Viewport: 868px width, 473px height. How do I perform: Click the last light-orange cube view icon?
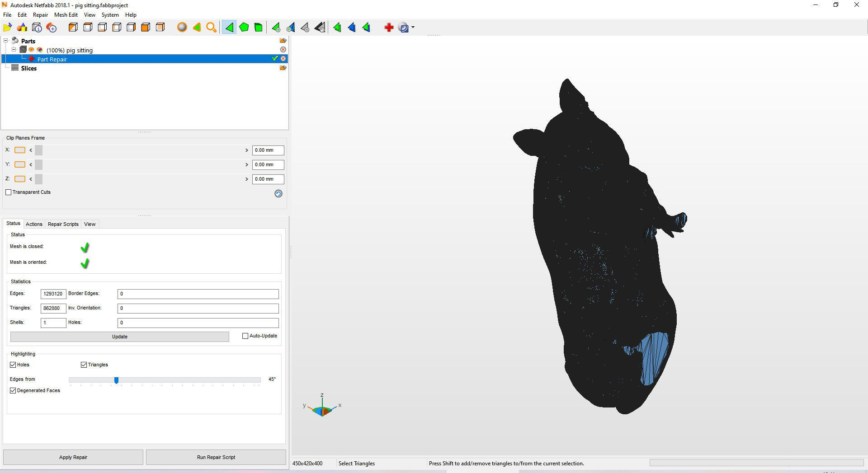160,28
